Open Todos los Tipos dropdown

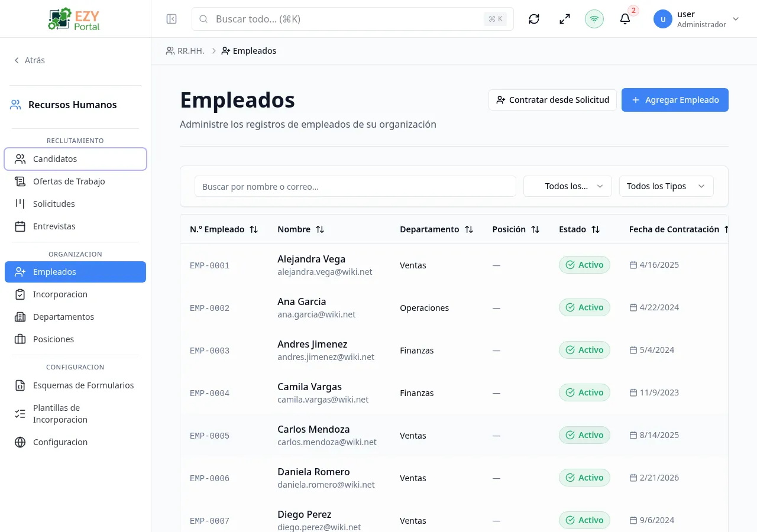click(667, 186)
